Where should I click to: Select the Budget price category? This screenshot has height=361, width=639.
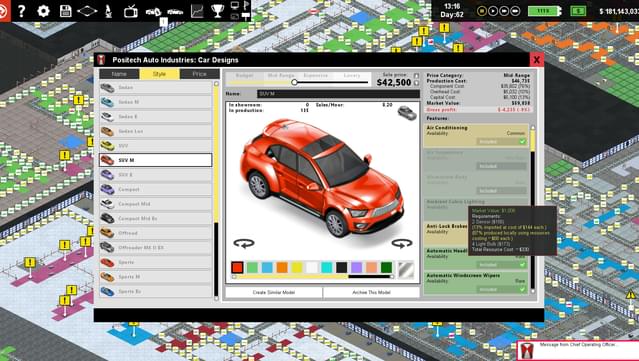point(244,75)
